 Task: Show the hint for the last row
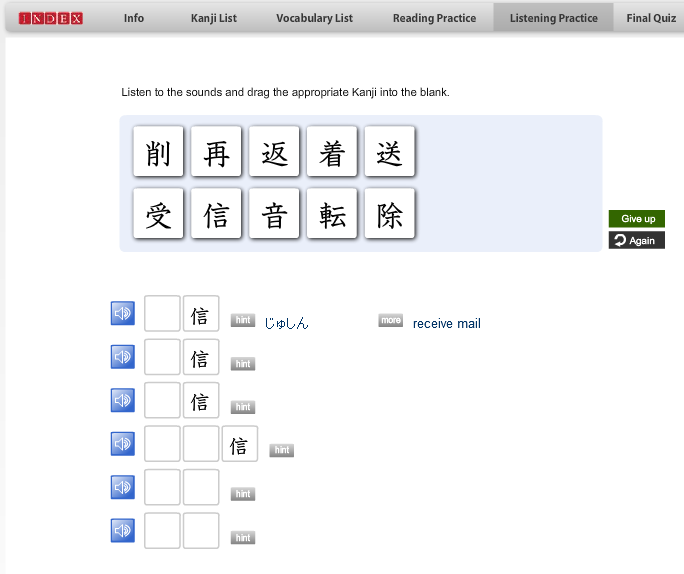[x=243, y=537]
